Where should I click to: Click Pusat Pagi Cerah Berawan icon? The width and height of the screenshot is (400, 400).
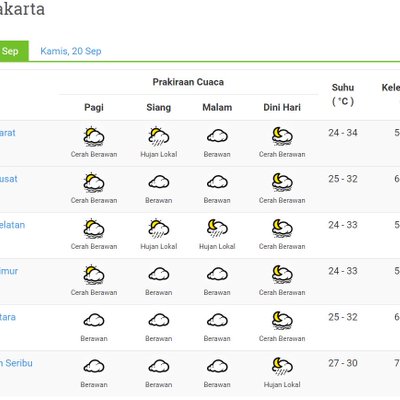pyautogui.click(x=94, y=183)
